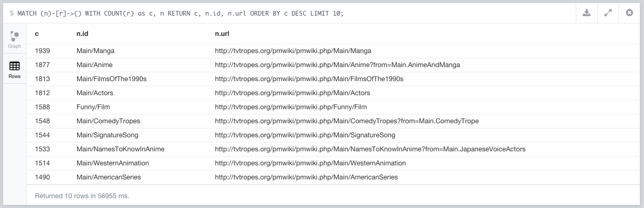Click the 'c' column header
Image resolution: width=644 pixels, height=208 pixels.
tap(37, 34)
